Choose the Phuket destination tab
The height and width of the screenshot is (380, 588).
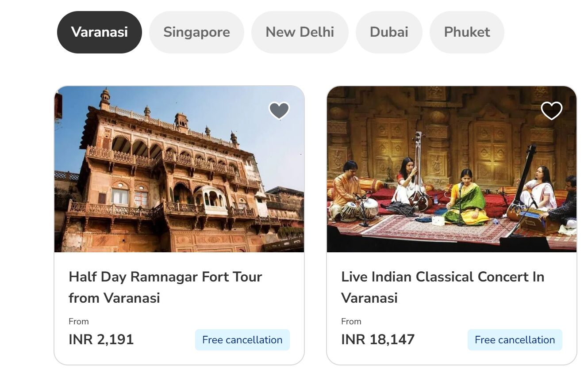click(x=467, y=32)
